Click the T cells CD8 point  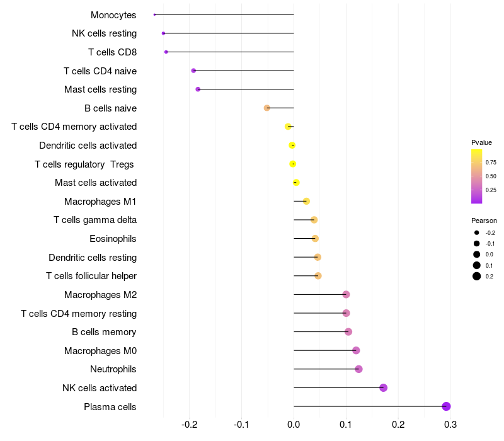coord(166,52)
